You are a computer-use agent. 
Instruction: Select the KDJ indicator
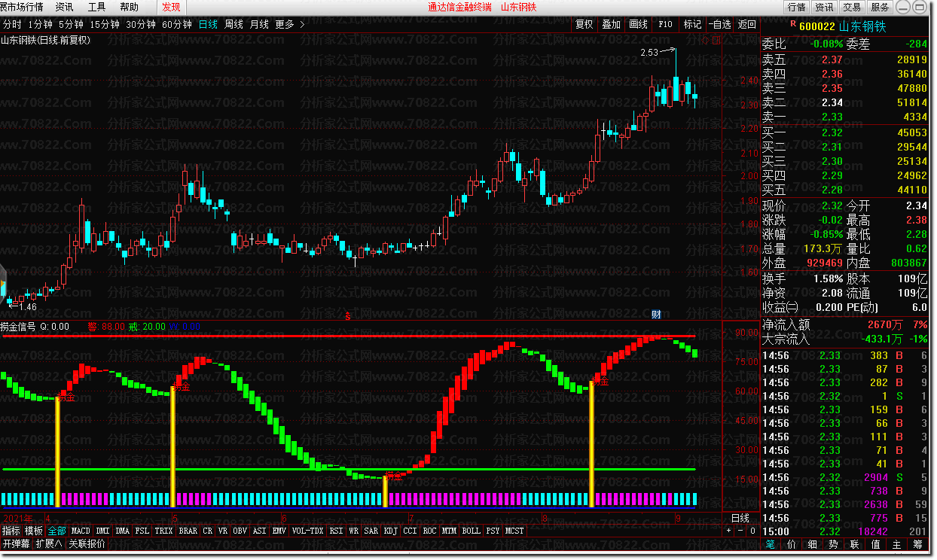(x=390, y=531)
